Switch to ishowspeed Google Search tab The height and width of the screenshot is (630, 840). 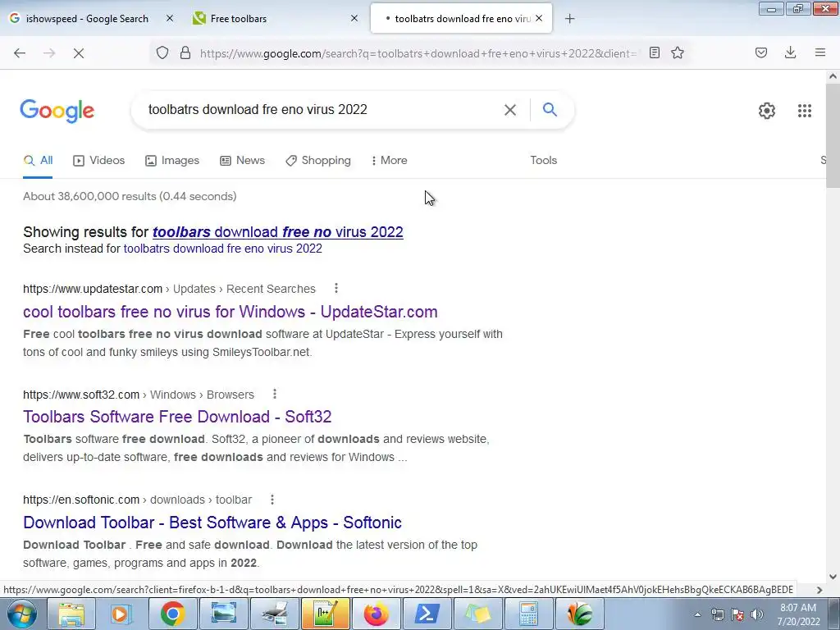coord(87,19)
